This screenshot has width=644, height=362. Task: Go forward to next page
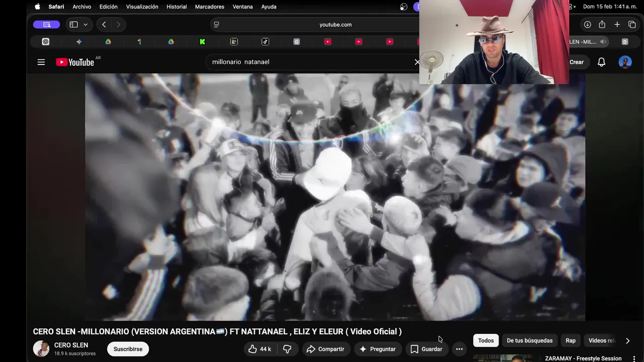click(118, 24)
